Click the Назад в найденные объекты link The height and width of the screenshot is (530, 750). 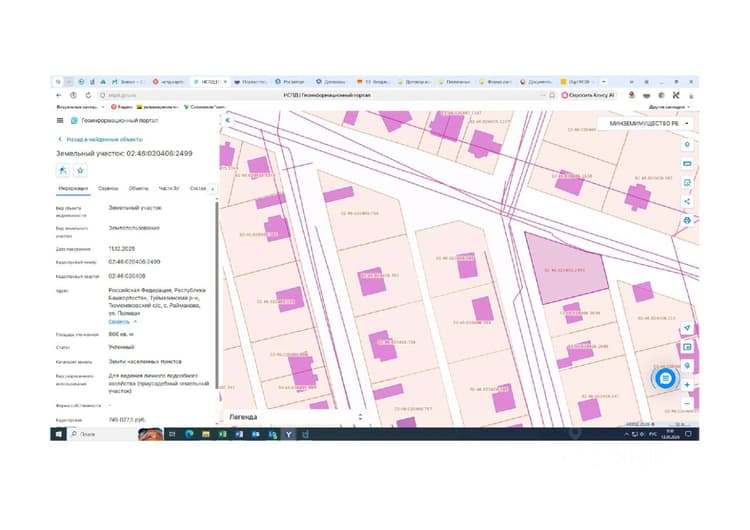(104, 139)
